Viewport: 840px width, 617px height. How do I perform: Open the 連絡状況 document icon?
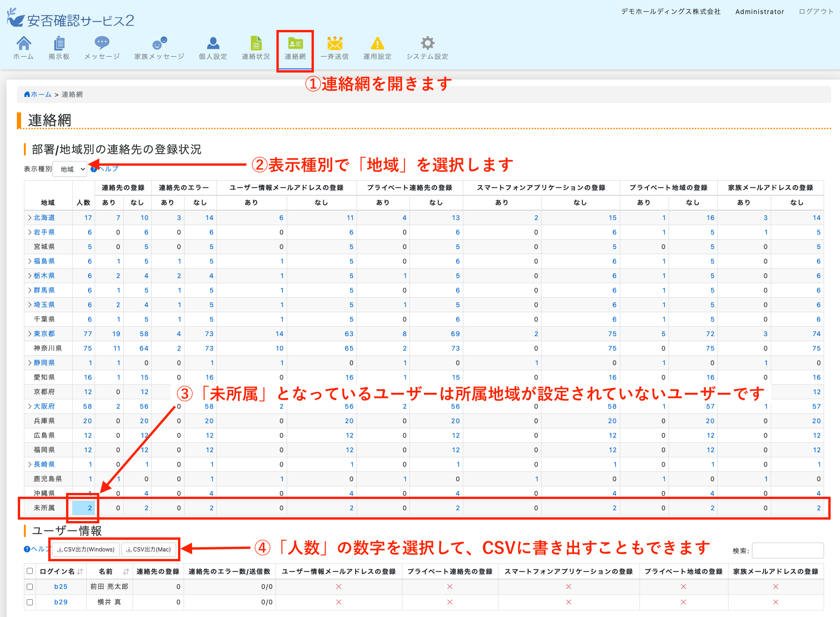256,44
